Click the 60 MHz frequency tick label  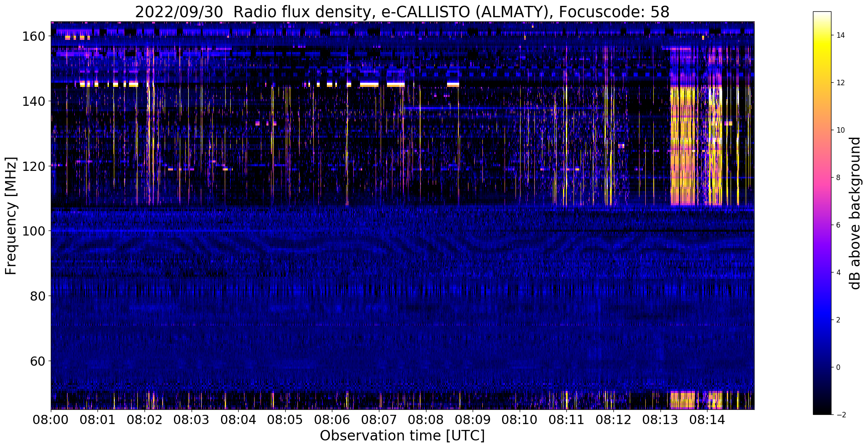[38, 361]
